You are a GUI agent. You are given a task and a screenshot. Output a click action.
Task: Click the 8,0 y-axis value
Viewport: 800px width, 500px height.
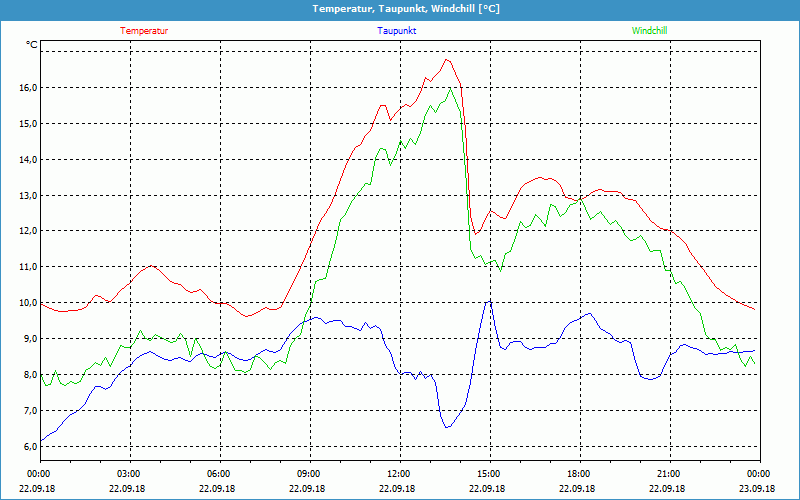click(31, 374)
